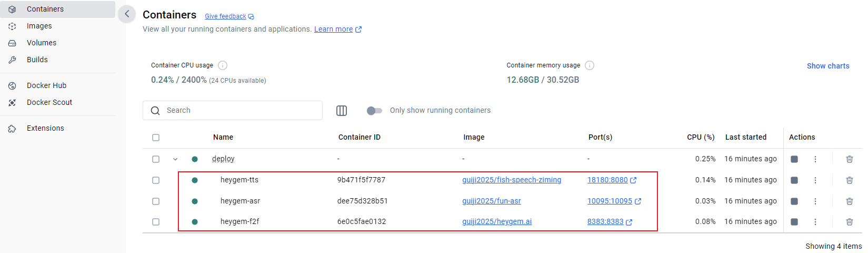Screen dimensions: 868x253
Task: Click the 12.68GB / 30.52GB memory value
Action: pyautogui.click(x=543, y=80)
